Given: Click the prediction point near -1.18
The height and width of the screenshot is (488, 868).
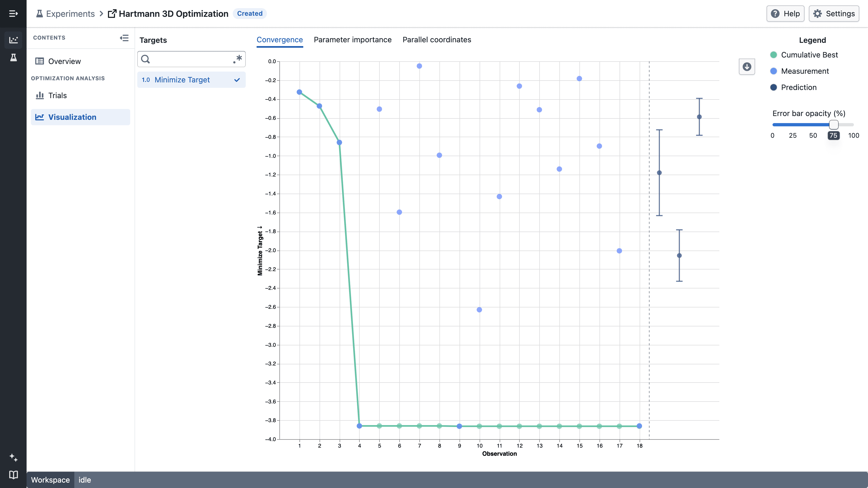Looking at the screenshot, I should [x=659, y=173].
